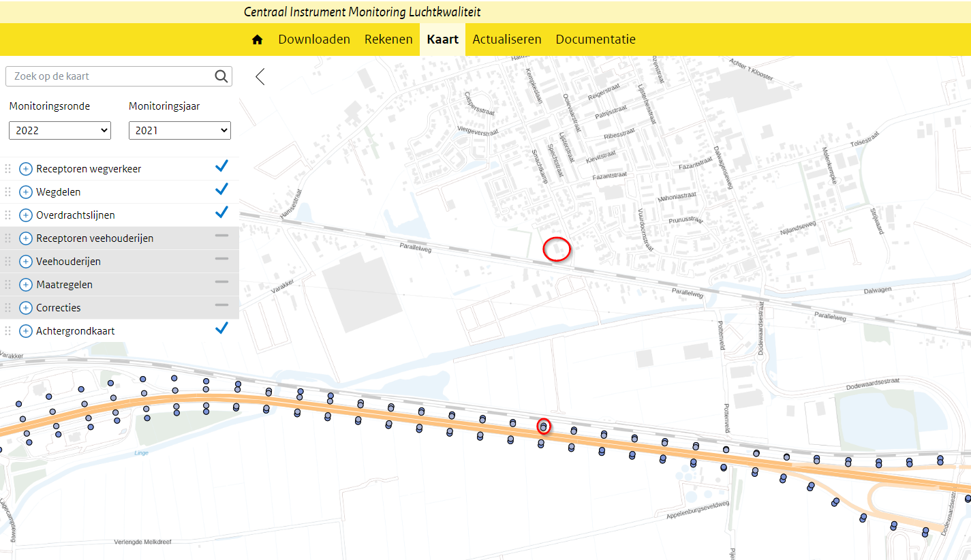Enable the Receptoren veehouderijen layer

click(221, 236)
